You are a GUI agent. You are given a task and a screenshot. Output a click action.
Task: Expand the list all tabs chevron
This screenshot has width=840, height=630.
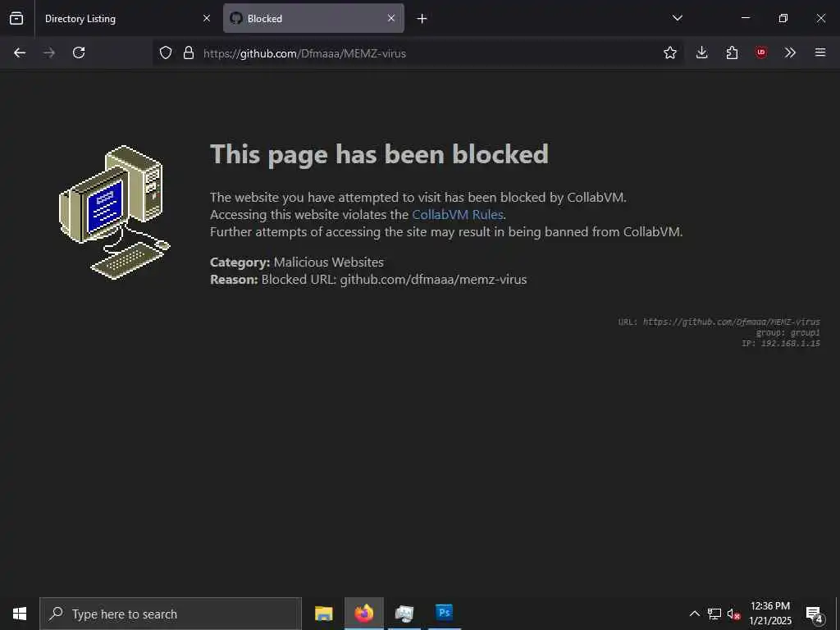pos(677,18)
